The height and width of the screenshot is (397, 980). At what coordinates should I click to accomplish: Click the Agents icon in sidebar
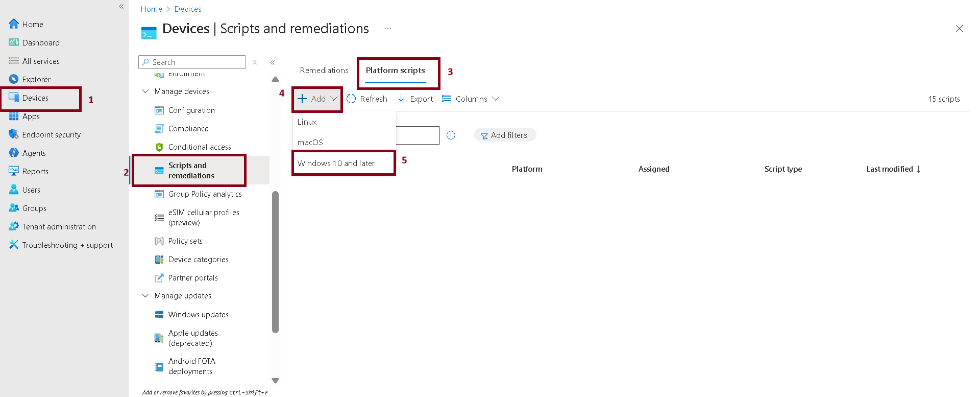[14, 153]
